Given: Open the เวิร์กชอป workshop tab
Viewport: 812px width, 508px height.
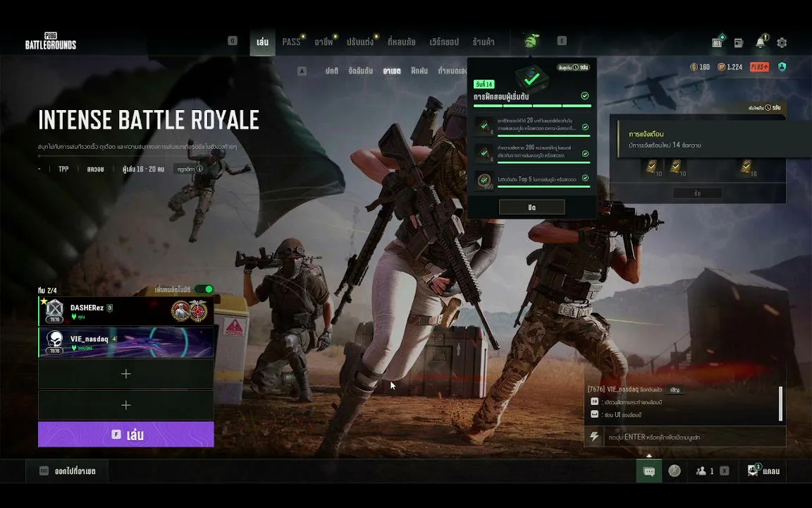Looking at the screenshot, I should [444, 42].
